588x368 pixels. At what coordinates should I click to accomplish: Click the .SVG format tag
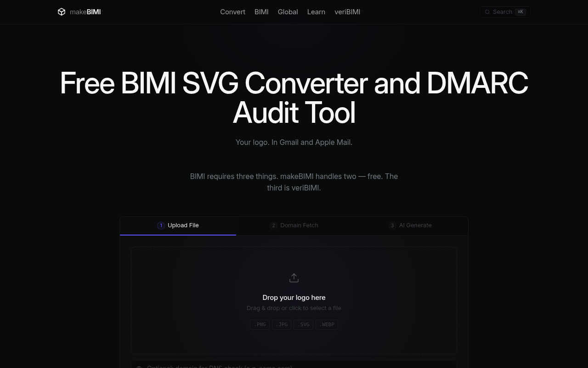(x=304, y=325)
